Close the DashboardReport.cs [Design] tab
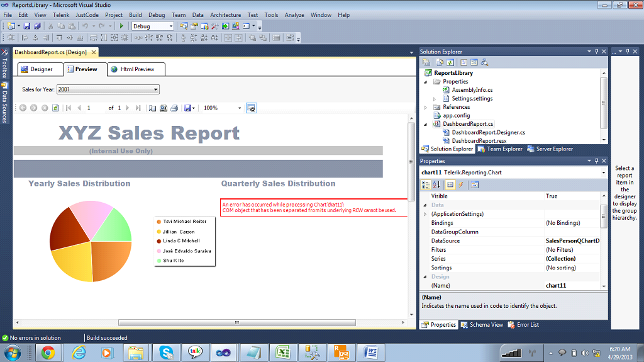The height and width of the screenshot is (362, 644). coord(94,52)
